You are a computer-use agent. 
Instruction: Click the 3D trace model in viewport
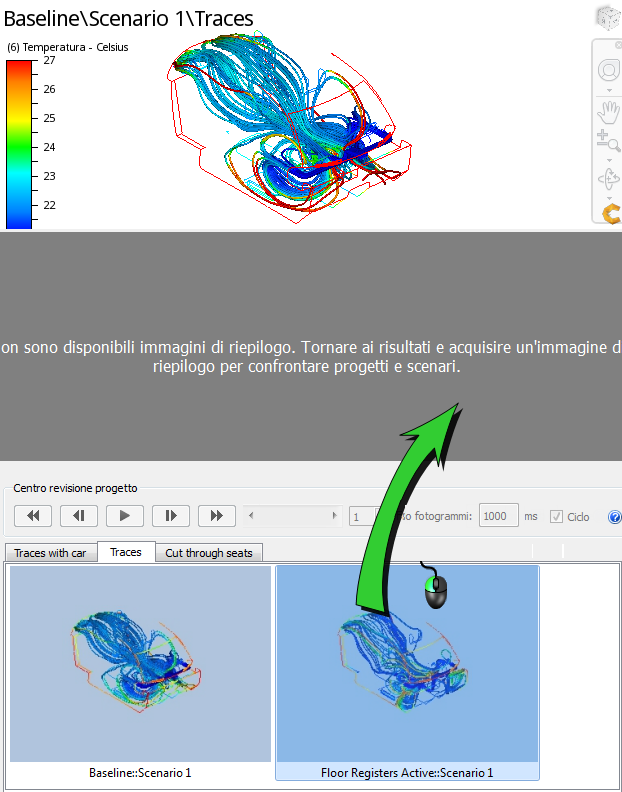(289, 129)
